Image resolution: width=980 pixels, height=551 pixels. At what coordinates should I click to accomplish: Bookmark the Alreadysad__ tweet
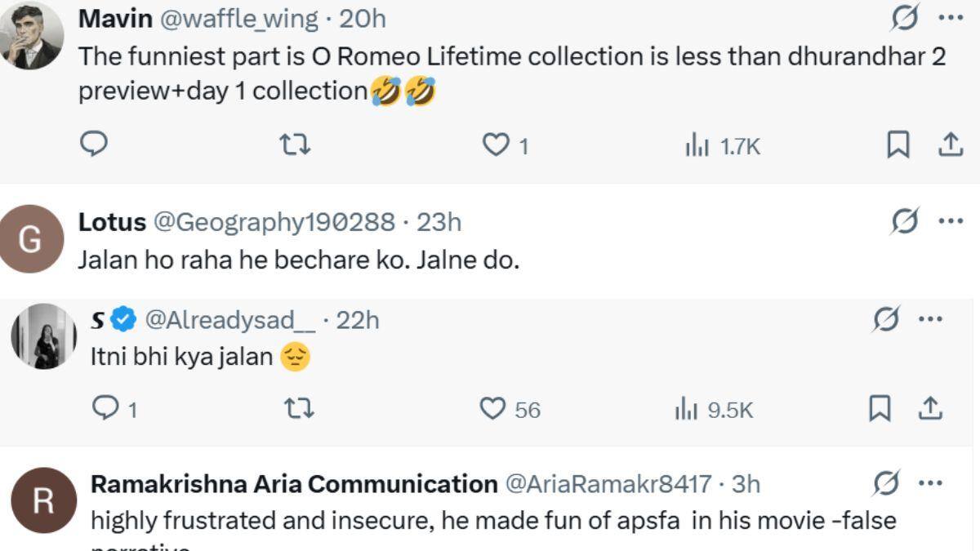click(880, 408)
